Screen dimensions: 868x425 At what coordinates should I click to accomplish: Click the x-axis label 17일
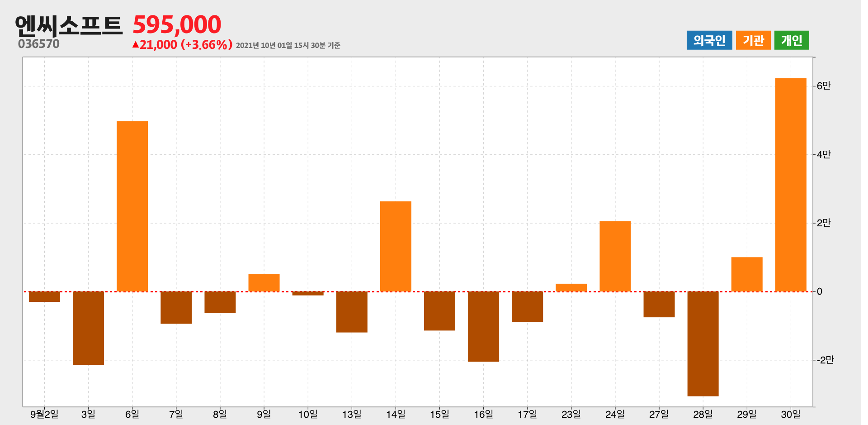pyautogui.click(x=527, y=414)
